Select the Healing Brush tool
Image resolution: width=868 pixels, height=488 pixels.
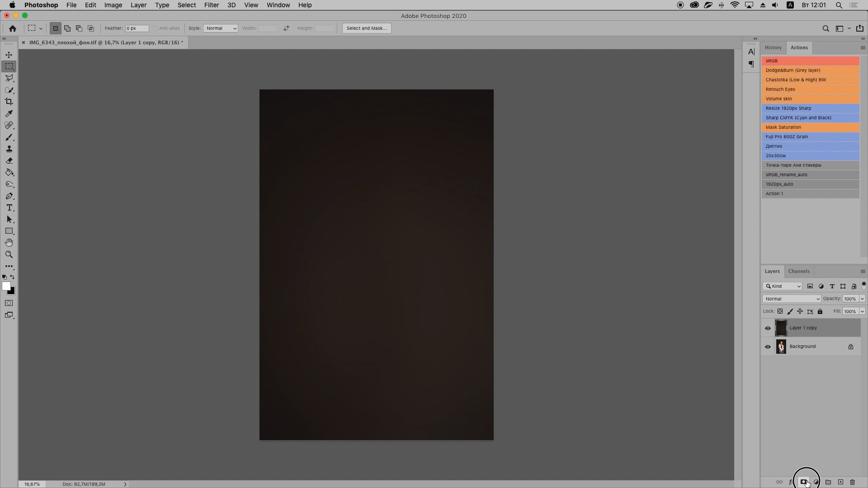9,125
